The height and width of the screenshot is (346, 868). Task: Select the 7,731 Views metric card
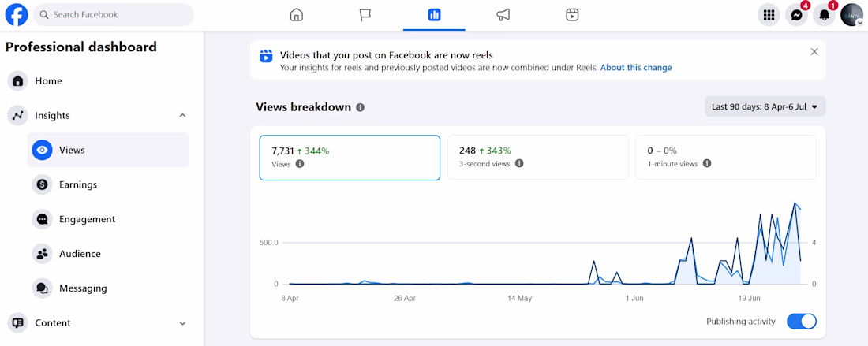(350, 158)
